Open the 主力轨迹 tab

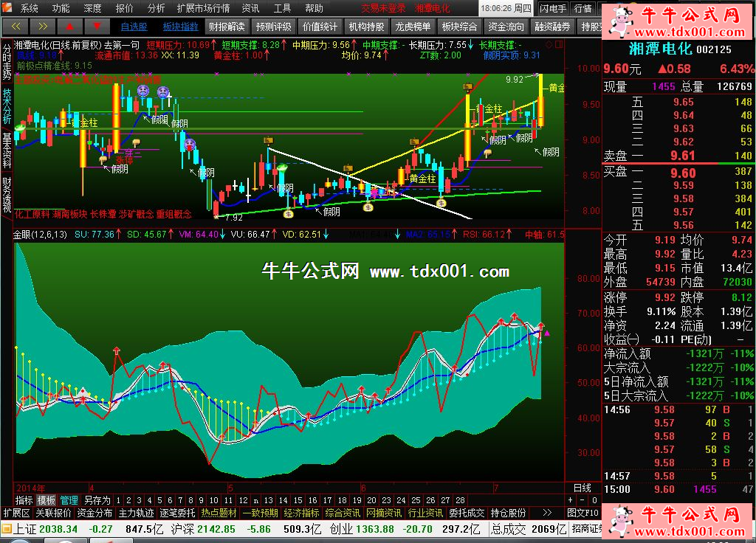coord(137,513)
